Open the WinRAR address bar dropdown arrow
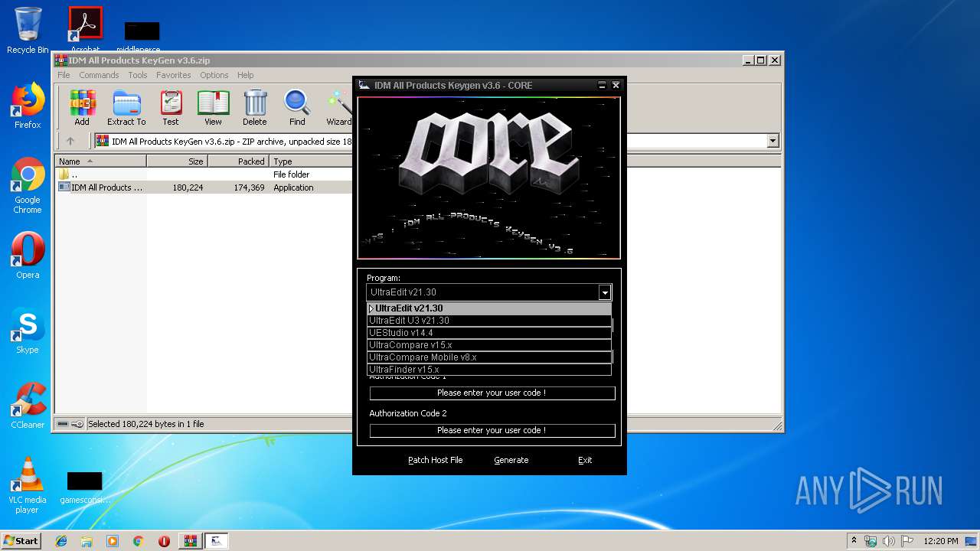Screen dimensions: 980x551 click(773, 141)
